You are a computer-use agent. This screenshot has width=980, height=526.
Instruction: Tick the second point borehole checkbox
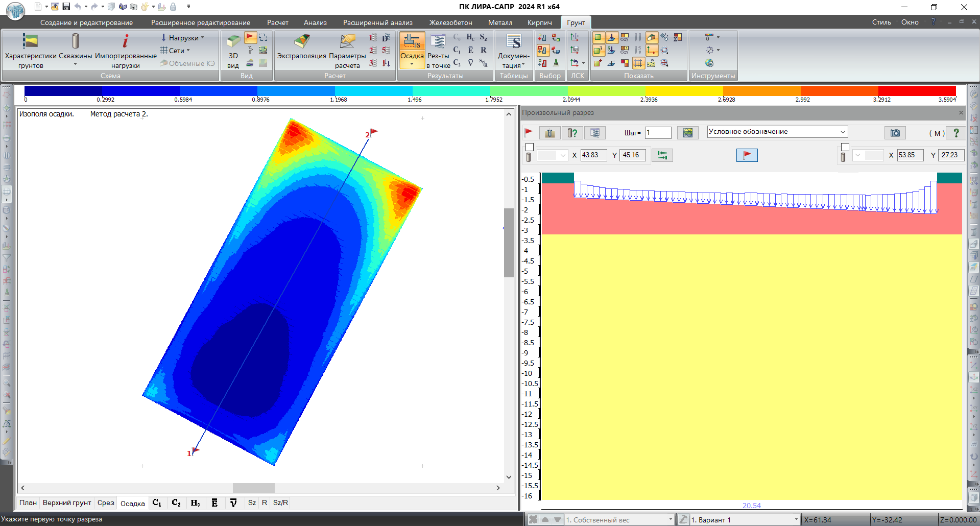click(x=845, y=147)
